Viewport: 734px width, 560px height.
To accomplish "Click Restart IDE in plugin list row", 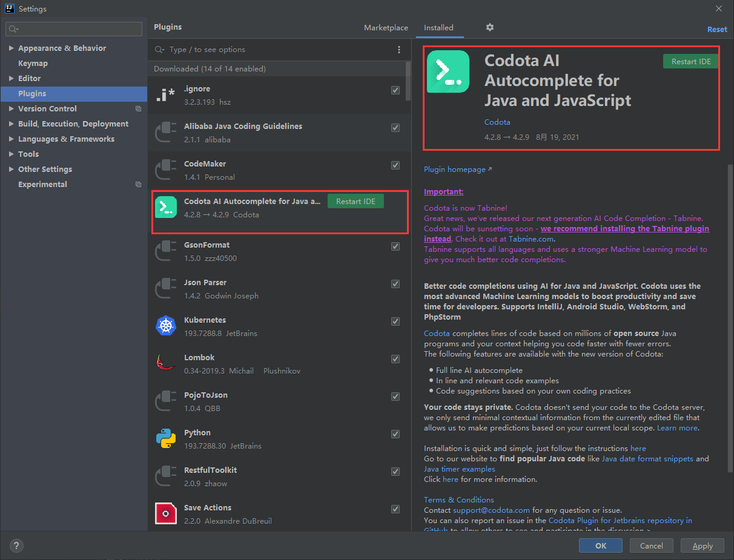I will tap(355, 202).
